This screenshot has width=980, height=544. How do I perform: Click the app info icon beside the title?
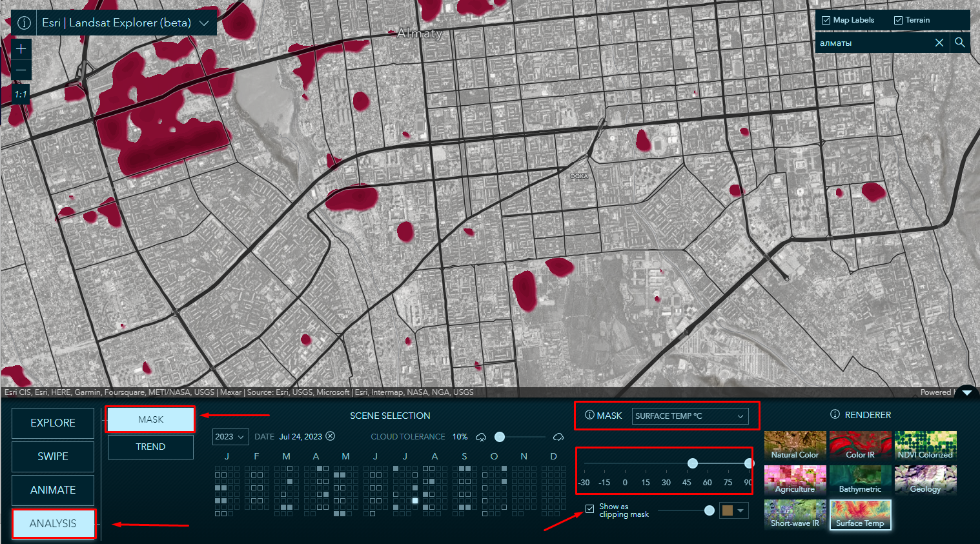[24, 23]
